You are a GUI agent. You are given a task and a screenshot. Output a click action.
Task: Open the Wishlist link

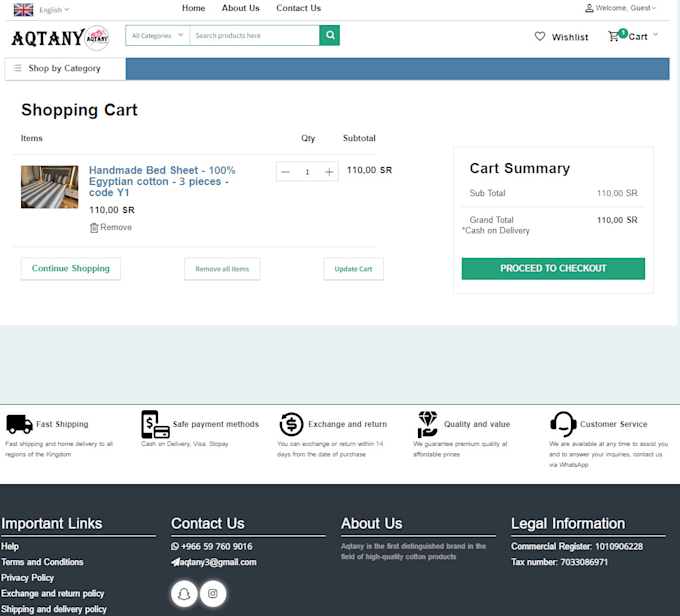pos(570,37)
